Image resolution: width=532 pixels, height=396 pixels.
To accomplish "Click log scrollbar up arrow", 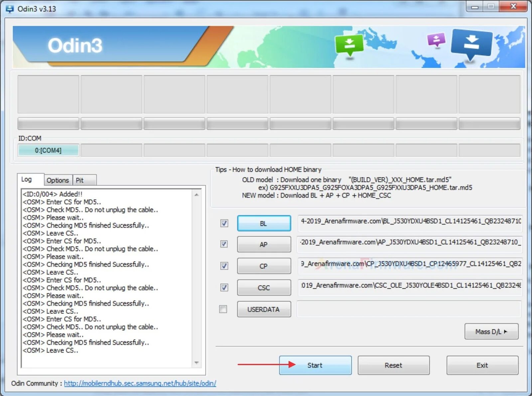I will pyautogui.click(x=197, y=195).
